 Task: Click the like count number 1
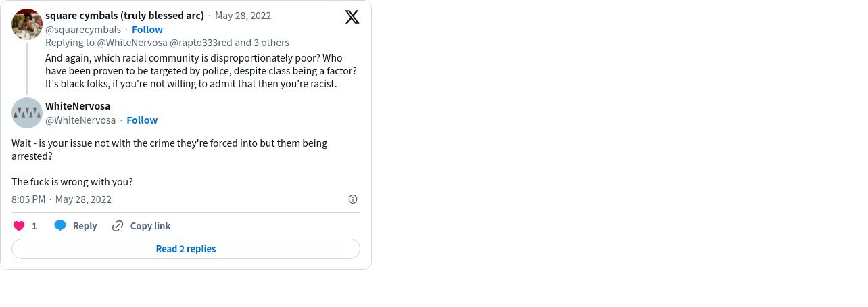pos(34,226)
